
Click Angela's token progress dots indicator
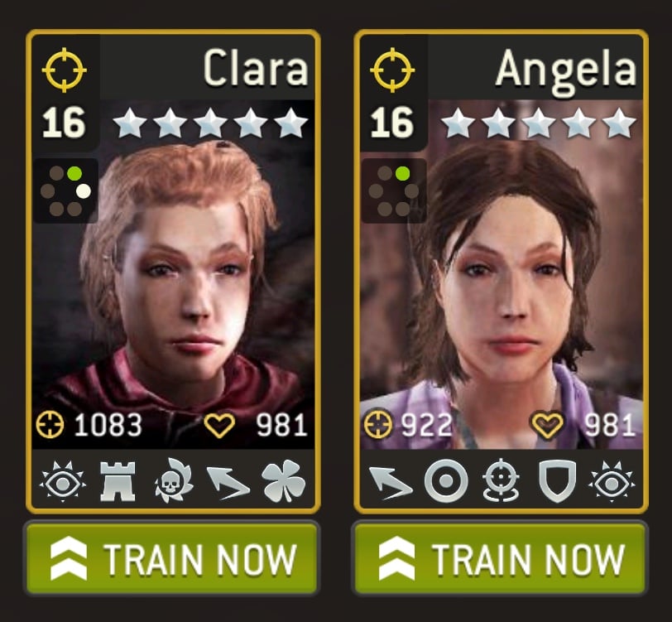(x=393, y=190)
